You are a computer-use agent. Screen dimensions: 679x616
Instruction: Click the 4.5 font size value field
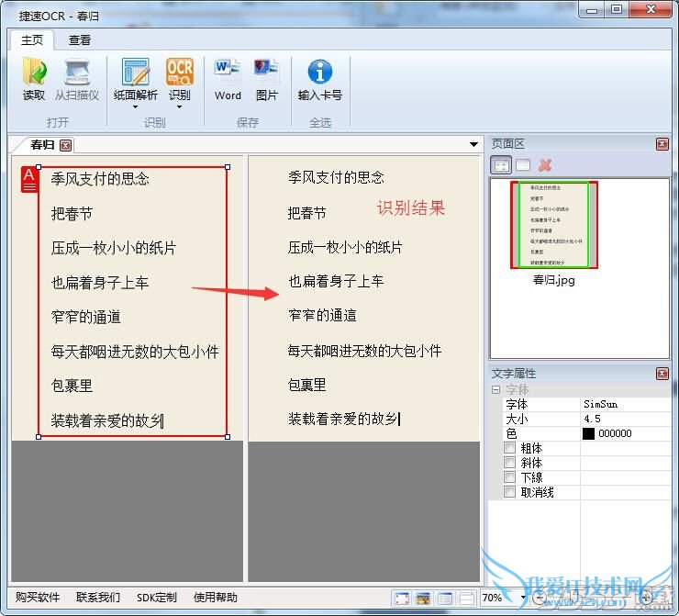pos(625,419)
